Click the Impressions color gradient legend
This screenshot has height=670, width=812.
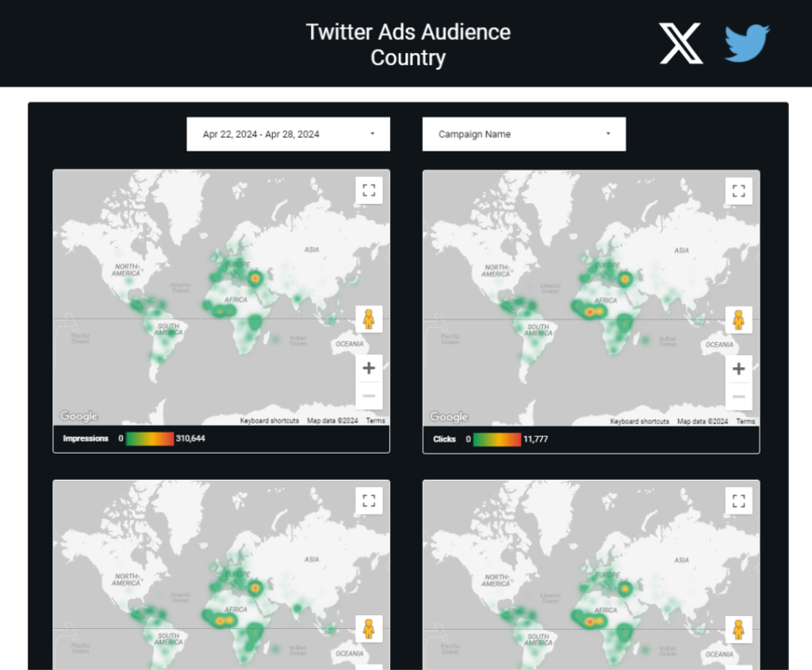149,438
